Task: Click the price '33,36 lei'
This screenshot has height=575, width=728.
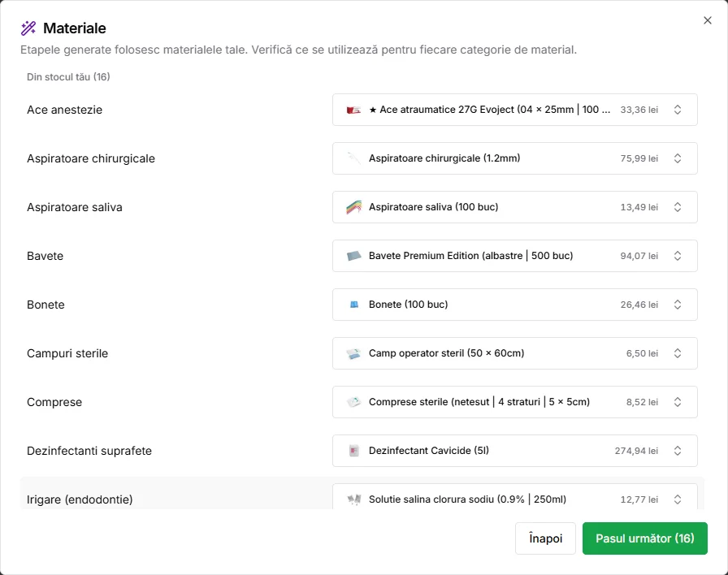Action: 639,110
